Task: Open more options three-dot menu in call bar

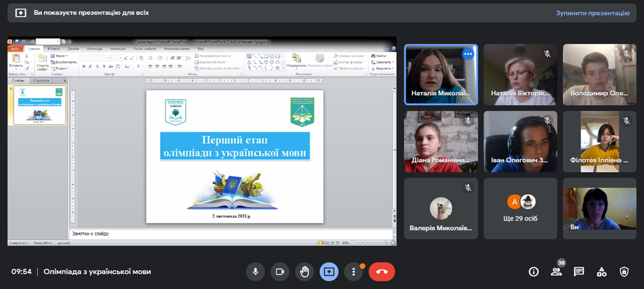Action: click(x=354, y=271)
